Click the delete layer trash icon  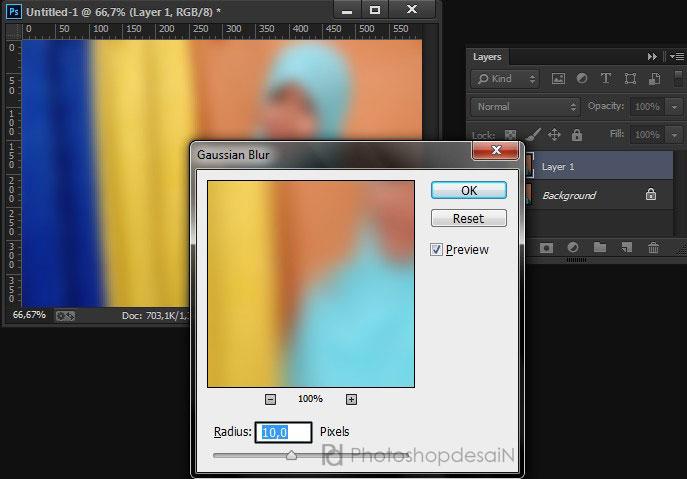pyautogui.click(x=654, y=247)
